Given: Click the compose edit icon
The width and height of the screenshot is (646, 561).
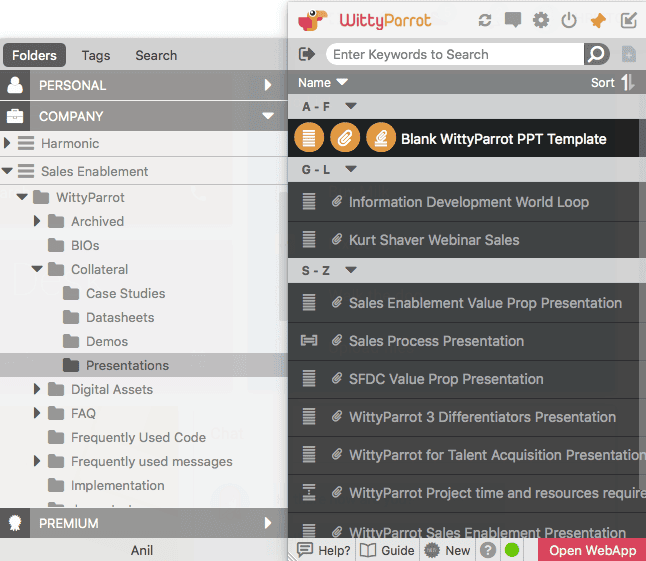Looking at the screenshot, I should (628, 20).
